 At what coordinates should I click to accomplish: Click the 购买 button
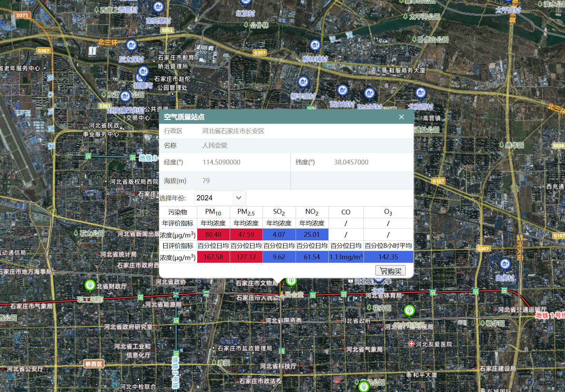coord(390,271)
